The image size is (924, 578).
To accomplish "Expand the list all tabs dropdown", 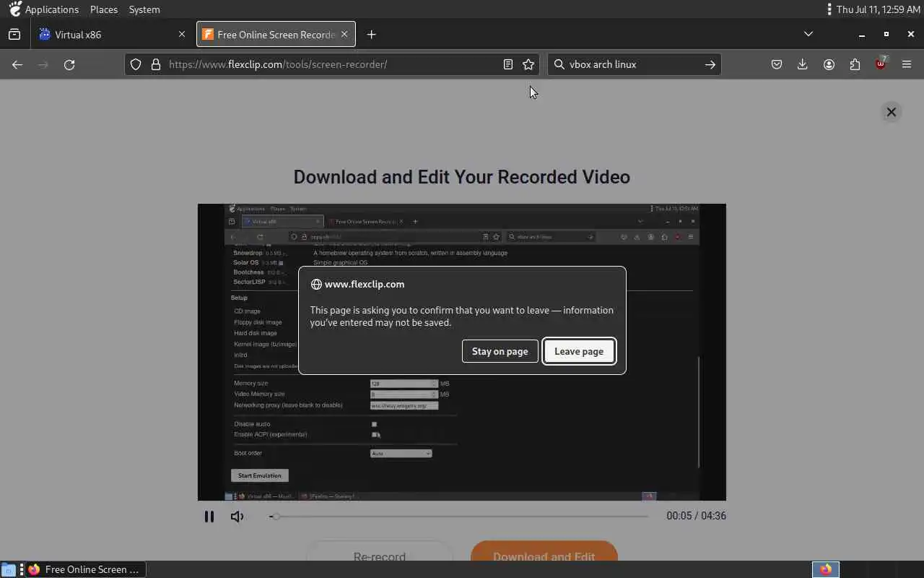I will pos(808,34).
